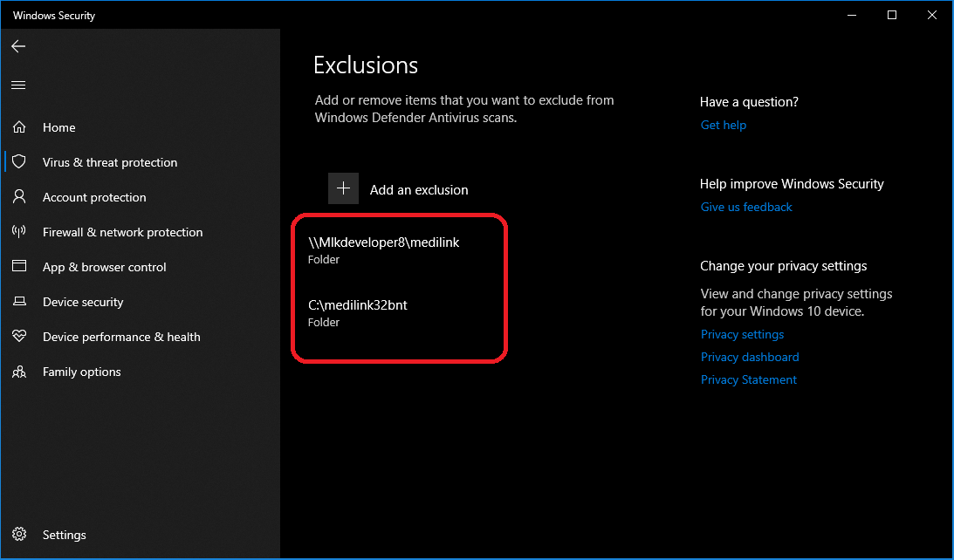
Task: Click the Firewall & network protection antenna icon
Action: 19,232
